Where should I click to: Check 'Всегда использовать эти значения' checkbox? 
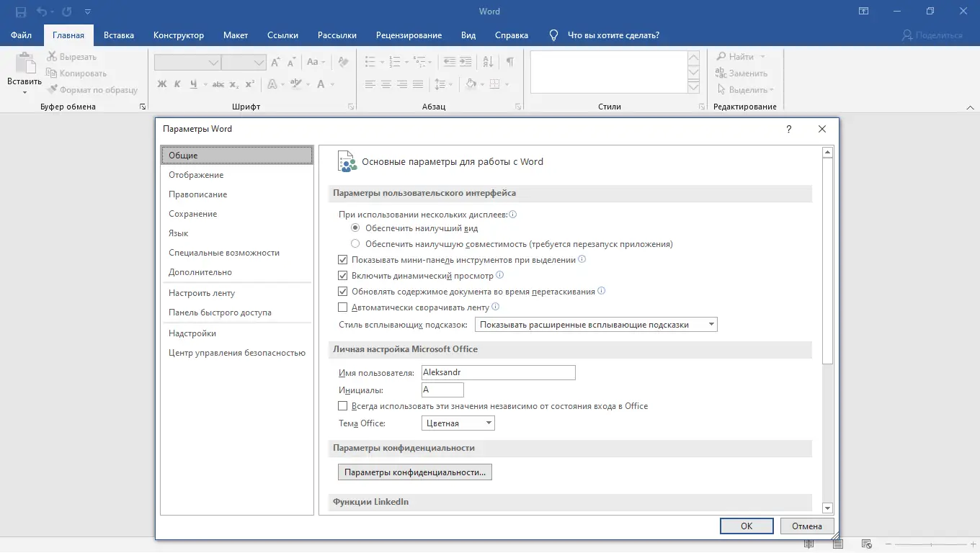pos(343,406)
